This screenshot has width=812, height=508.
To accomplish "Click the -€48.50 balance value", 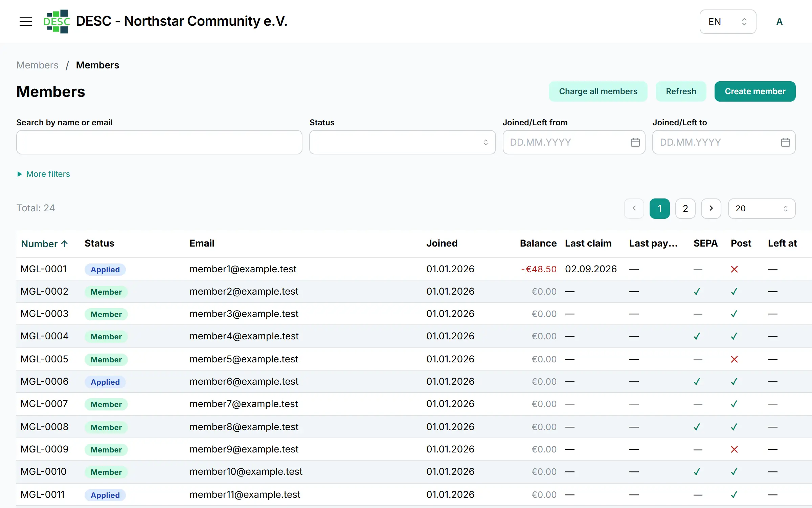I will (x=539, y=269).
